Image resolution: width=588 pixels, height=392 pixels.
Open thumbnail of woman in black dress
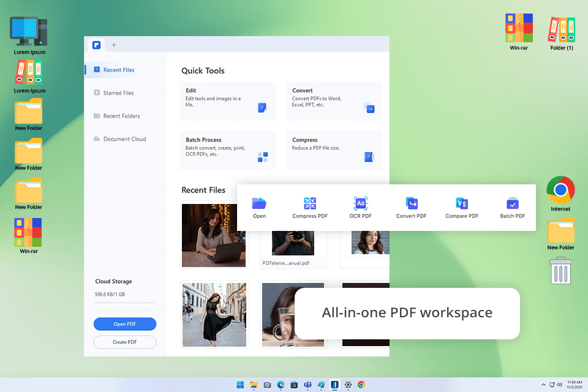(214, 314)
